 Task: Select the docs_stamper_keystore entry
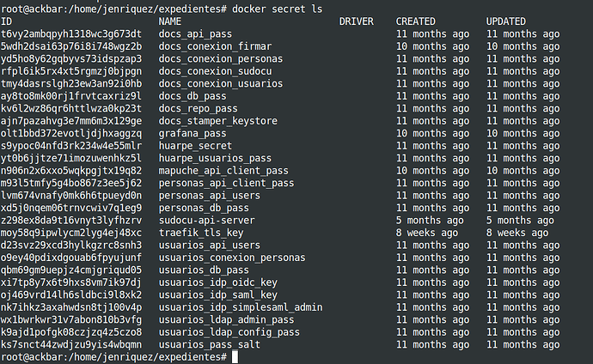(217, 121)
